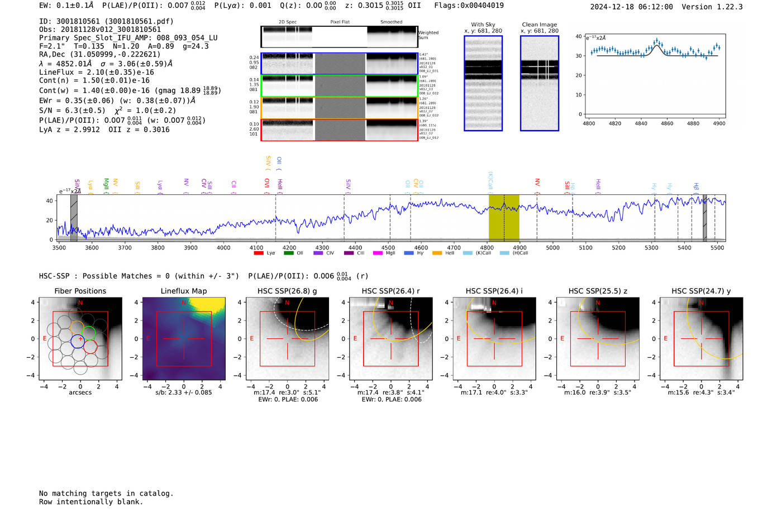
Task: Click the red-bordered 2D spectrum row
Action: (x=340, y=130)
